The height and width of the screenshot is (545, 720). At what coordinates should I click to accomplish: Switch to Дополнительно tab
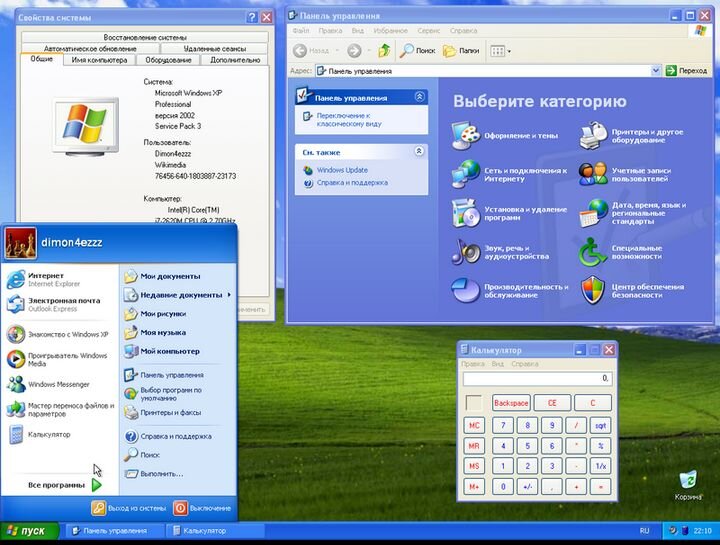coord(235,60)
